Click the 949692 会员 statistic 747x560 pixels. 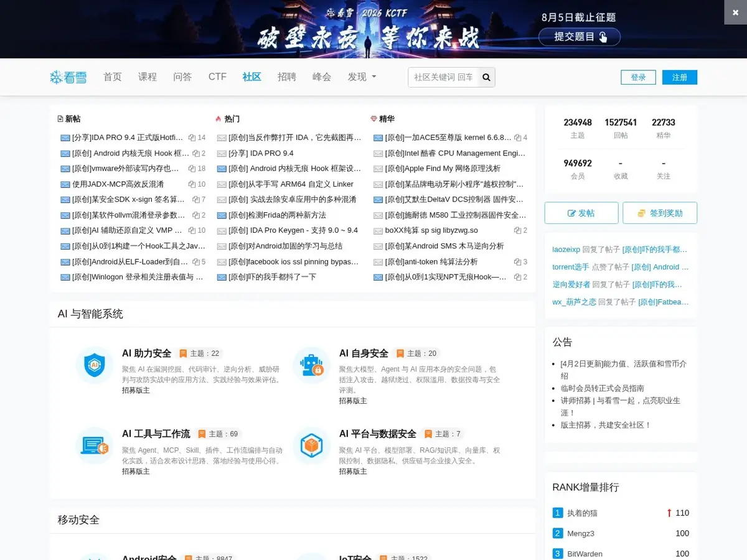click(578, 169)
